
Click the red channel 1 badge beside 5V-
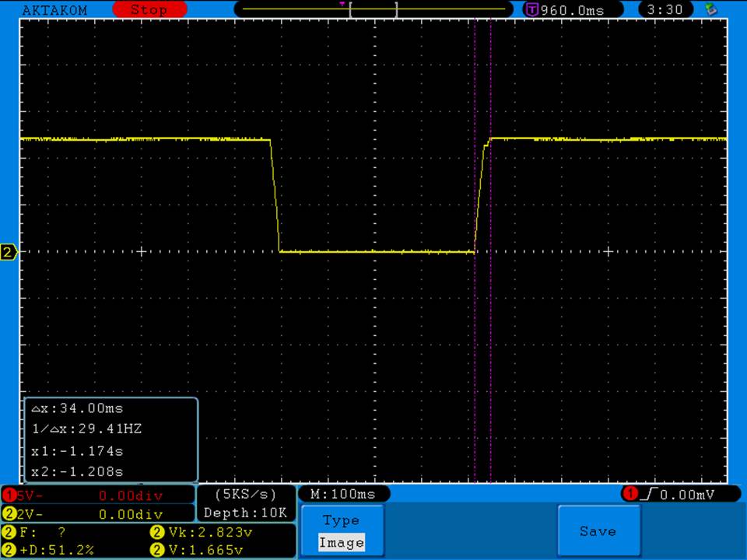coord(9,495)
